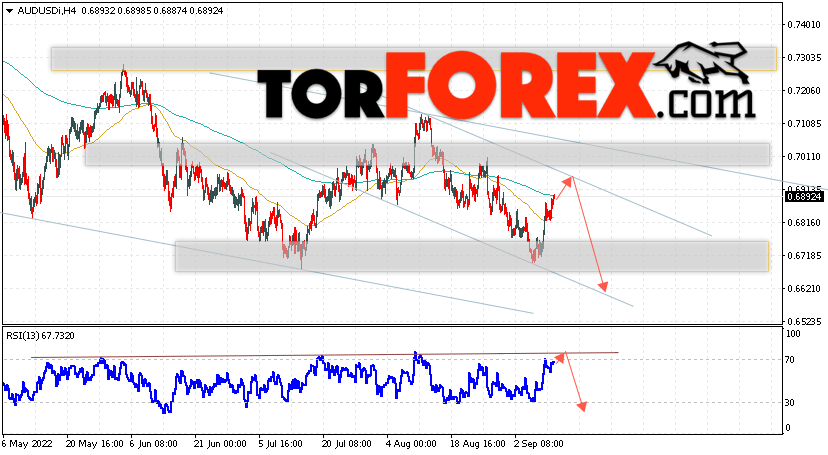Click the chart menu triangle beside AUDUSDi,H4
Image resolution: width=828 pixels, height=455 pixels.
pos(10,11)
